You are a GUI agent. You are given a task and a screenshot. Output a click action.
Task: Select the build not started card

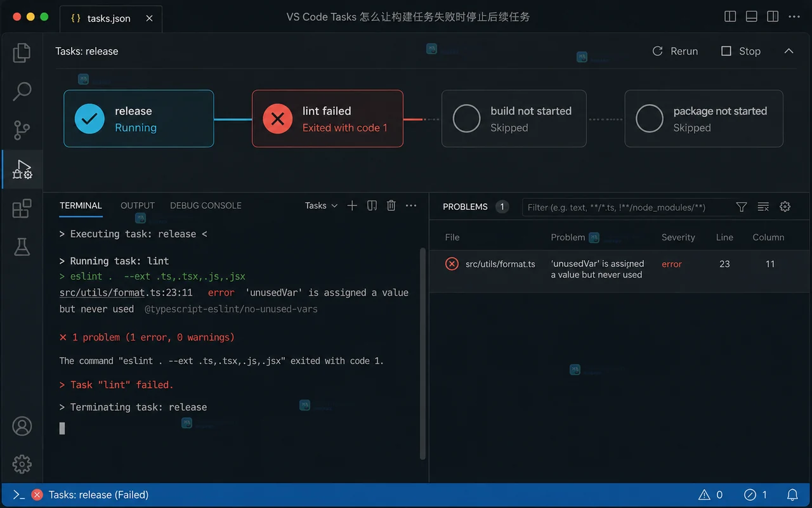point(514,119)
